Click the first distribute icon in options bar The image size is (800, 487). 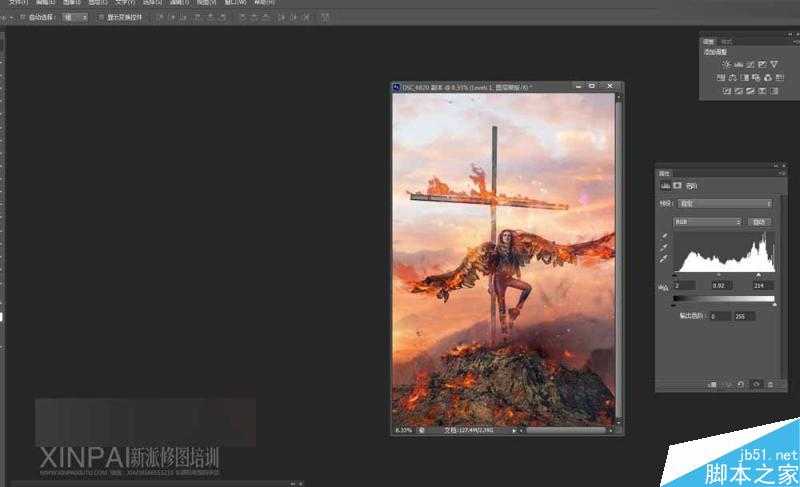tap(242, 17)
